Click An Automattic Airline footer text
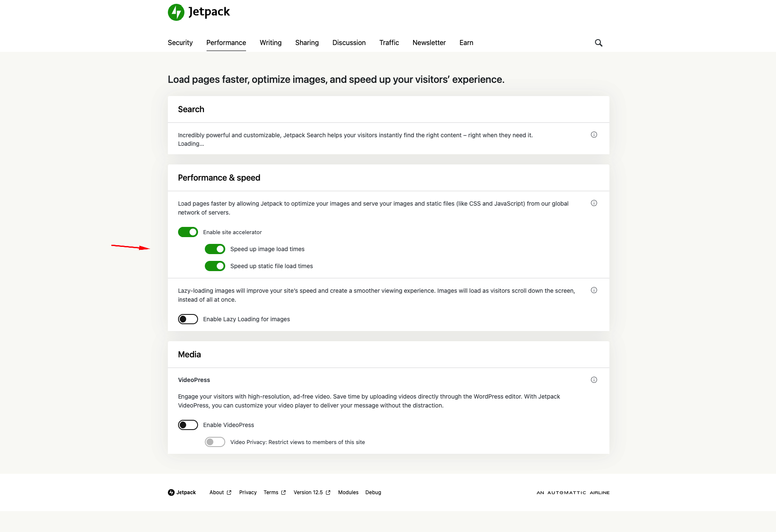 tap(573, 493)
